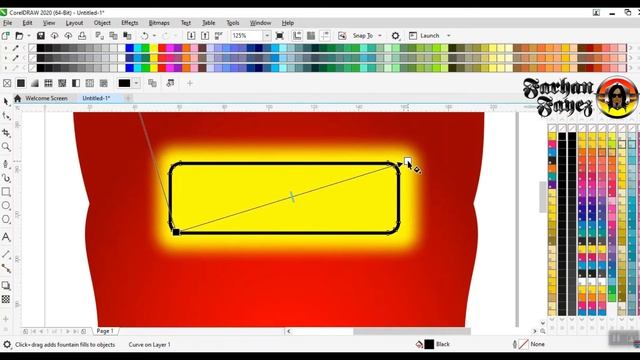Choose the Two-color pattern fill type
The image size is (640, 360).
76,83
